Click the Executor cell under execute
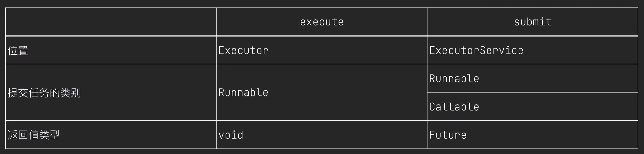Viewport: 644px width, 154px height. 322,50
